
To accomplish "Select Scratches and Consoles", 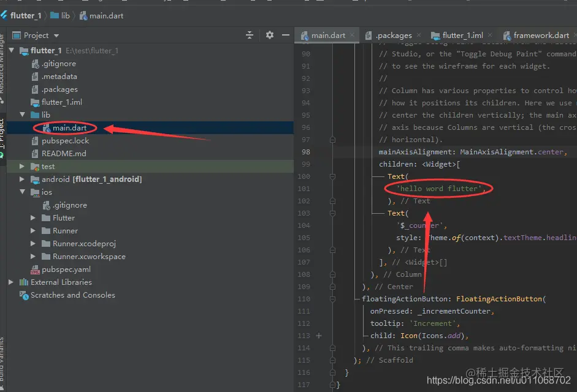I will 67,295.
